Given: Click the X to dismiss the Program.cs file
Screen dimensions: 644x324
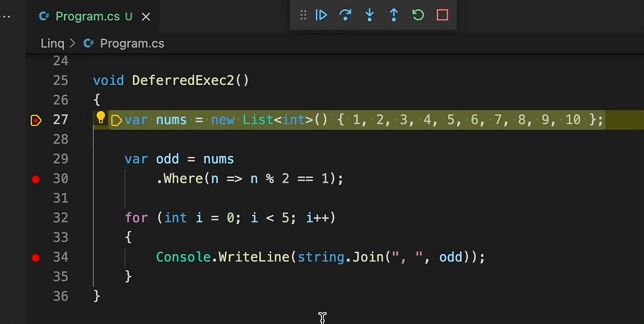Looking at the screenshot, I should (145, 16).
